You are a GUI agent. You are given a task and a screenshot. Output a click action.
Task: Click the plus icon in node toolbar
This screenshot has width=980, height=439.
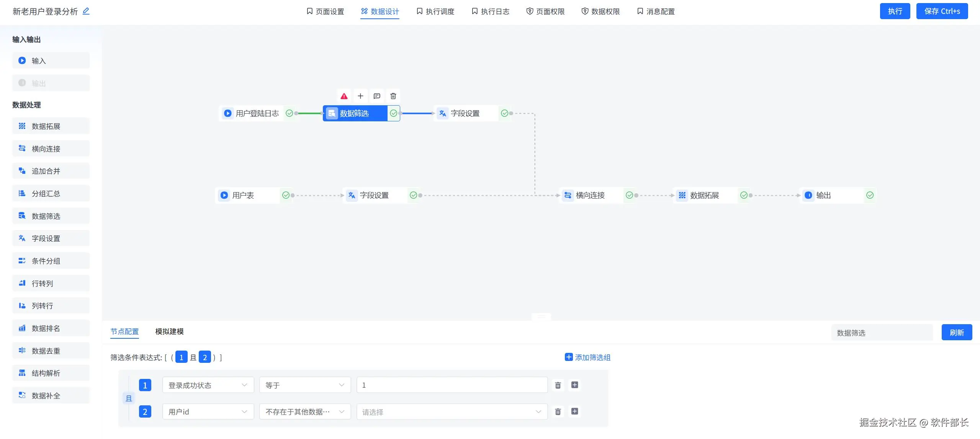coord(360,96)
